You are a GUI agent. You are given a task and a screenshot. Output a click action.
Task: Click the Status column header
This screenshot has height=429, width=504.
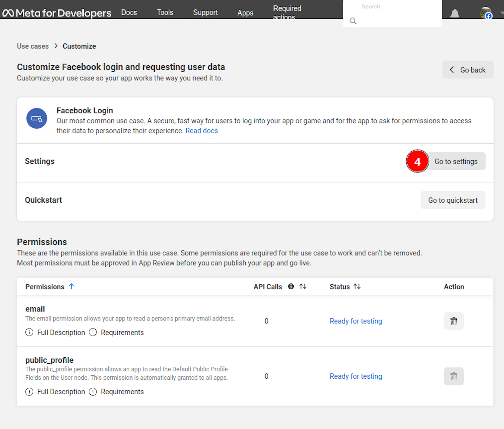coord(340,287)
